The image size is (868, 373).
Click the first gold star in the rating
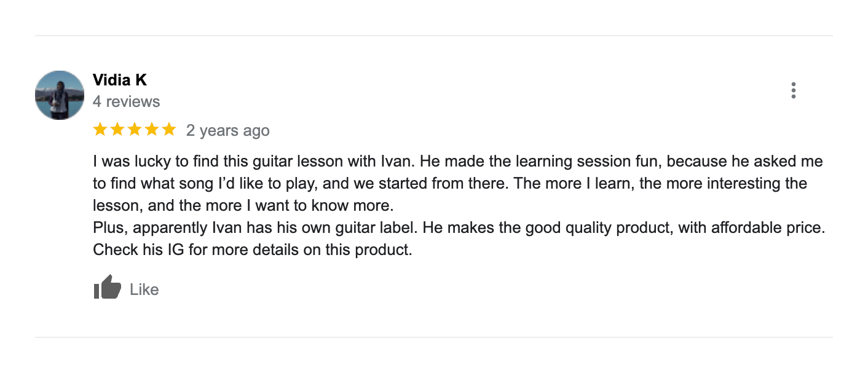(x=100, y=129)
